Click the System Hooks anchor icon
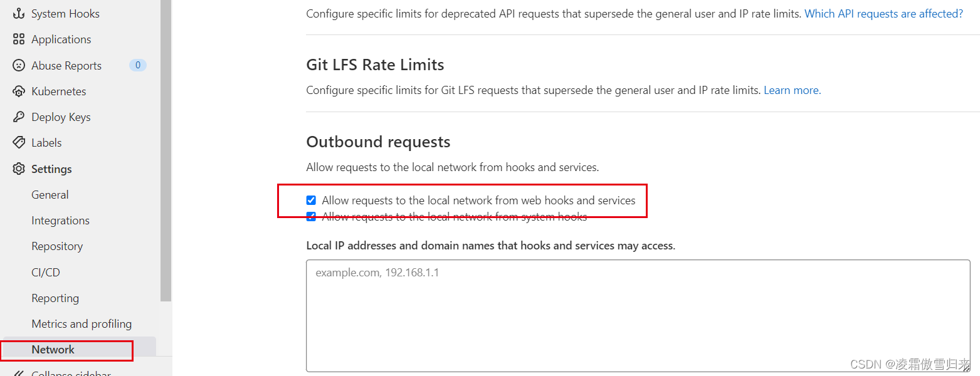The image size is (980, 376). point(19,14)
